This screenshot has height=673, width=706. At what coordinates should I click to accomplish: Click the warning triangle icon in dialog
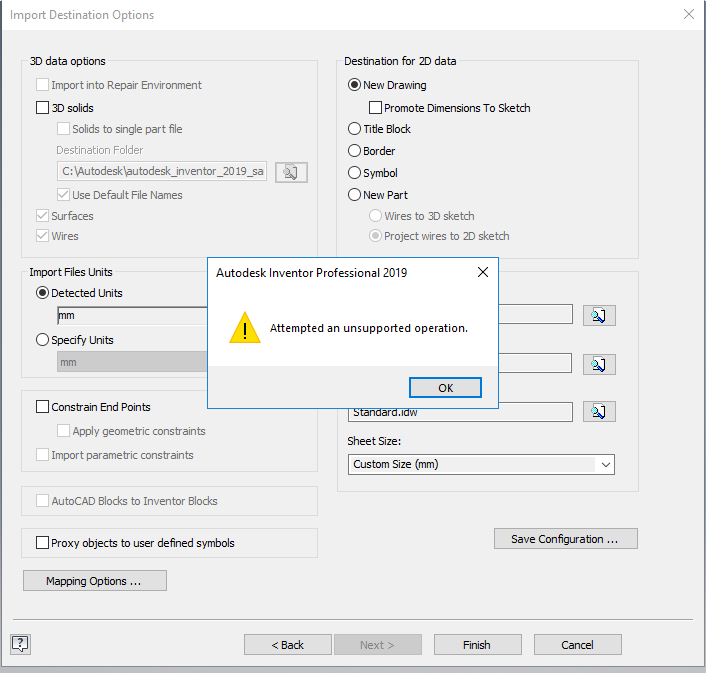[243, 328]
